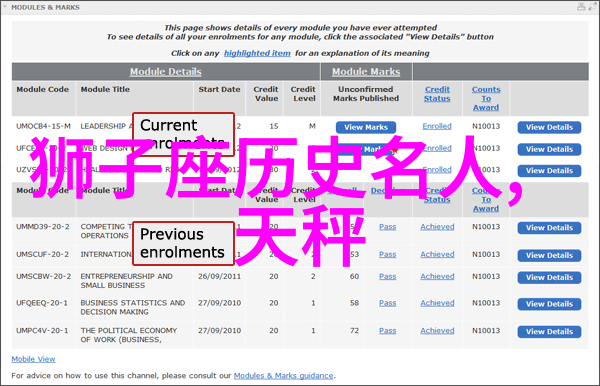Click the 'Unconfirmed Marks Published' column header
Viewport: 600px width, 386px height.
tap(366, 94)
